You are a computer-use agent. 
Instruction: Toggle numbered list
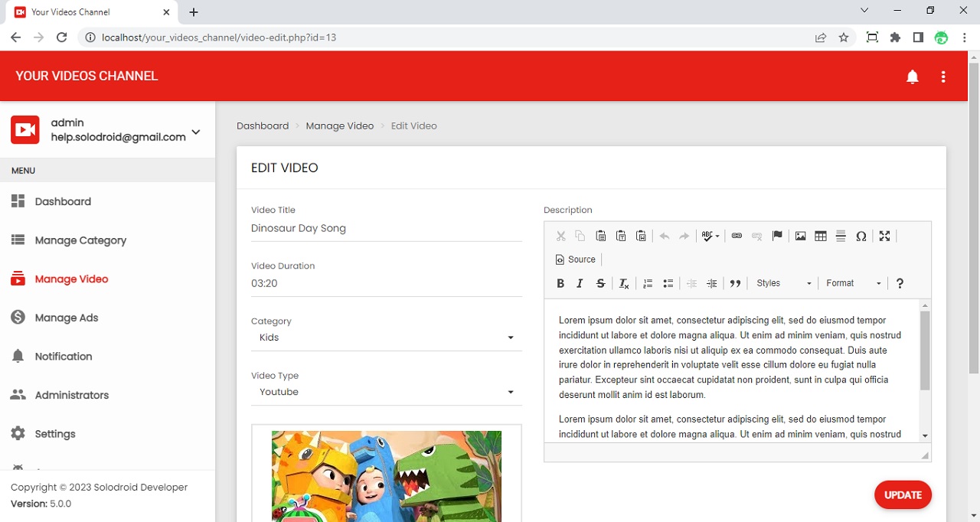tap(648, 283)
